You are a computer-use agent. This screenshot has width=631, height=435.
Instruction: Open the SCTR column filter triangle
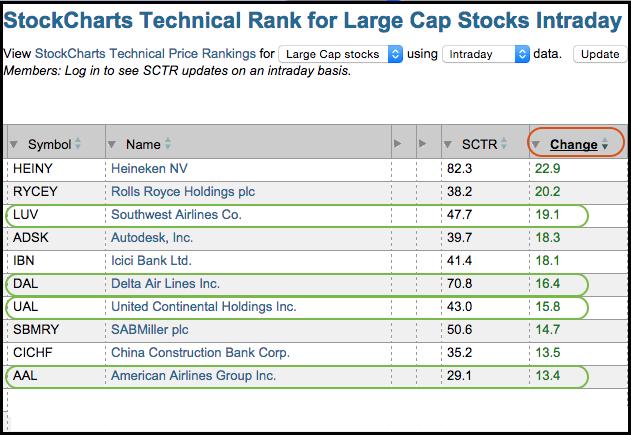448,145
